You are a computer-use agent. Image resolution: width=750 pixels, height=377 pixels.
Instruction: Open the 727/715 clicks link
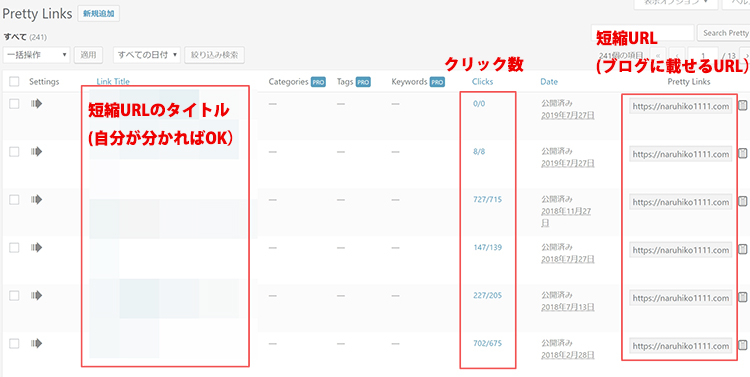487,200
